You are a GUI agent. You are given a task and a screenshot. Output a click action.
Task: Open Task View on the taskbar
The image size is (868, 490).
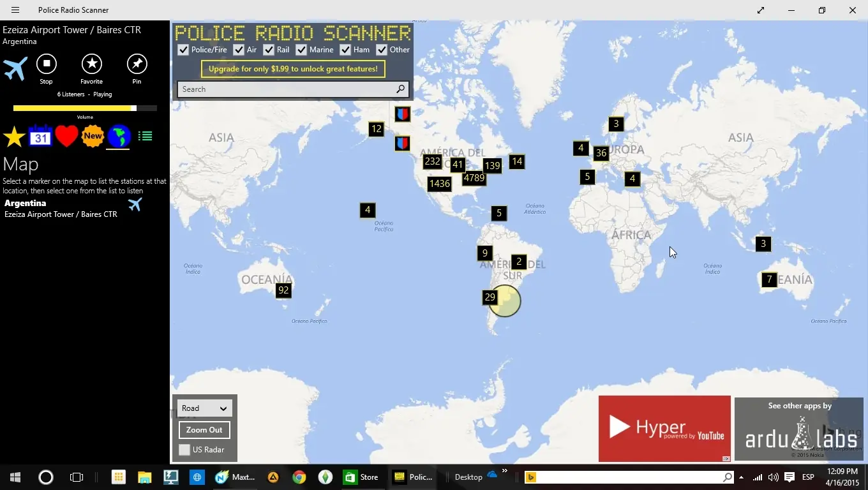coord(77,477)
